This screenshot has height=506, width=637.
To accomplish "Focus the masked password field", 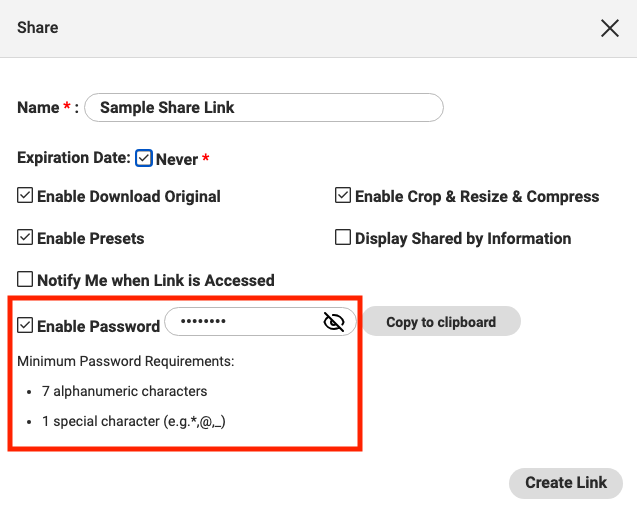I will (x=260, y=322).
